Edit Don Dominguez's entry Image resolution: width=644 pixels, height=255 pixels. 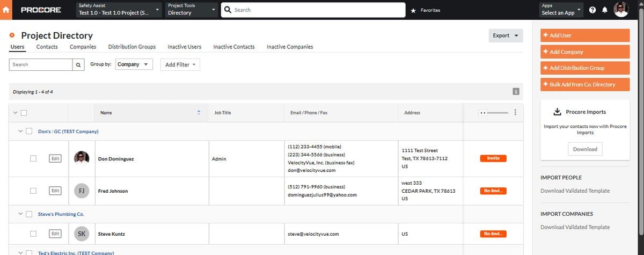tap(55, 158)
